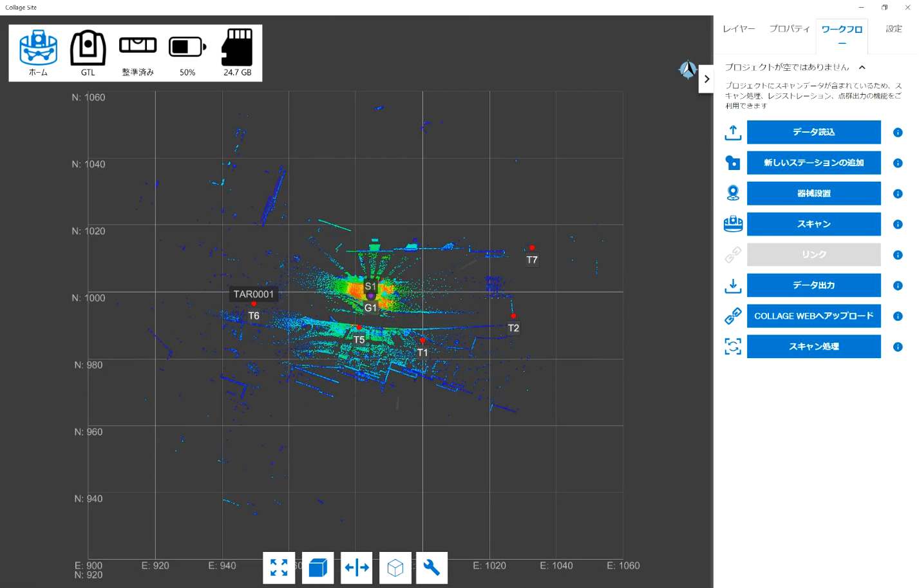The width and height of the screenshot is (919, 588).
Task: Open the wrench tools icon
Action: (x=431, y=567)
